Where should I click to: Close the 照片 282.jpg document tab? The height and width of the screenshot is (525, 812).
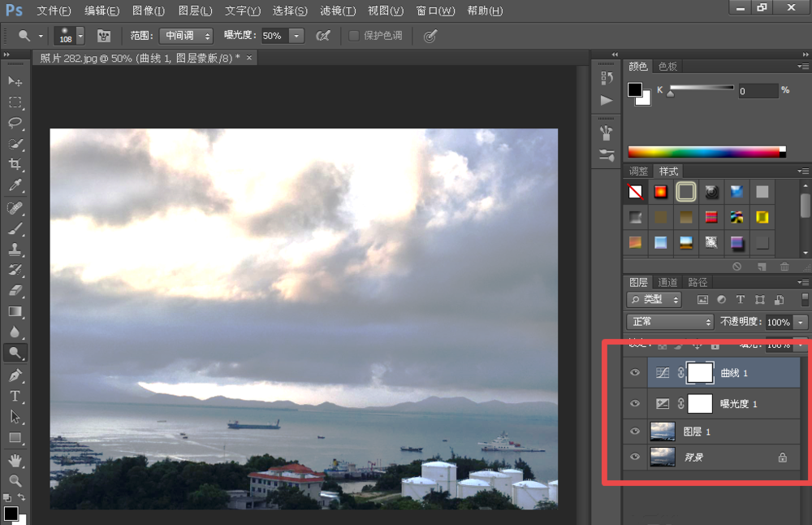tap(249, 57)
